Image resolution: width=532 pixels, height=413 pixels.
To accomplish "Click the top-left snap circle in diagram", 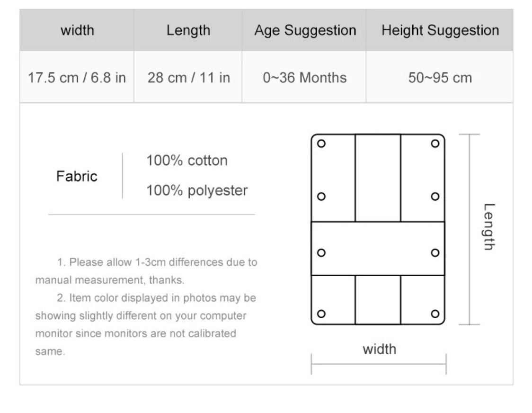I will click(321, 144).
